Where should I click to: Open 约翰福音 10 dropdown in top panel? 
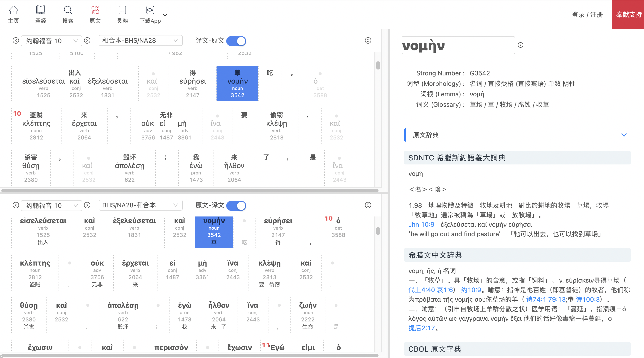pyautogui.click(x=52, y=41)
